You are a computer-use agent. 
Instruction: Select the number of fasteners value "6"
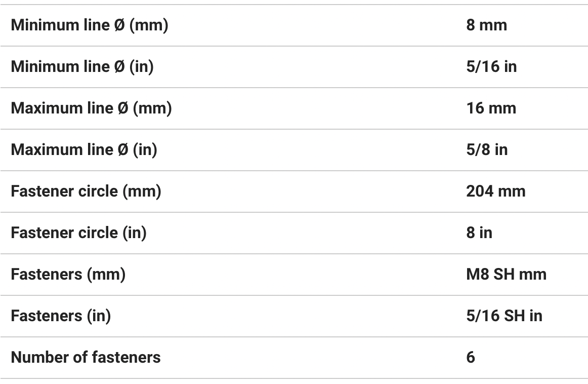click(471, 358)
